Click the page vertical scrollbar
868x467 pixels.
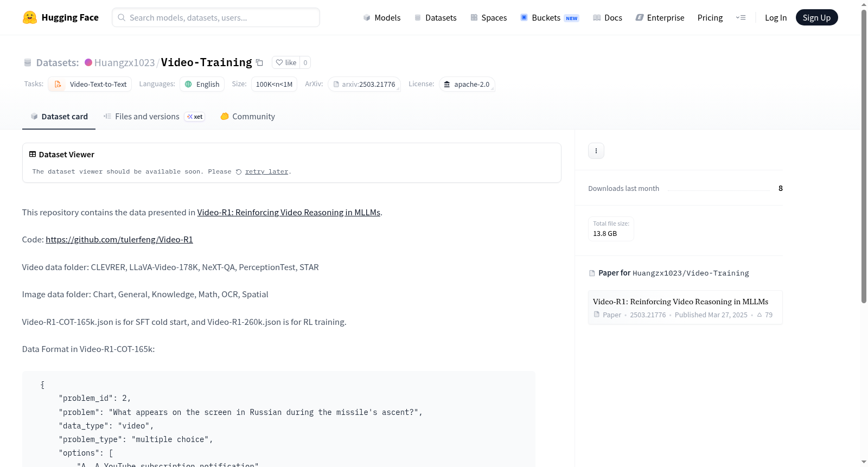tap(864, 156)
